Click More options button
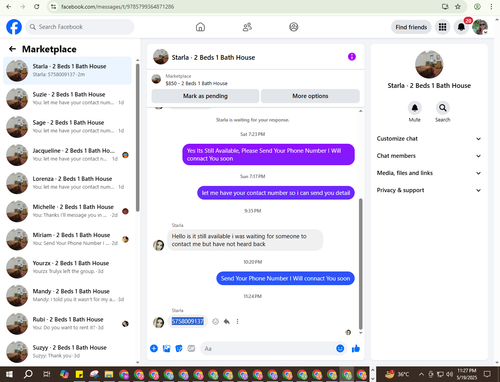 [310, 96]
